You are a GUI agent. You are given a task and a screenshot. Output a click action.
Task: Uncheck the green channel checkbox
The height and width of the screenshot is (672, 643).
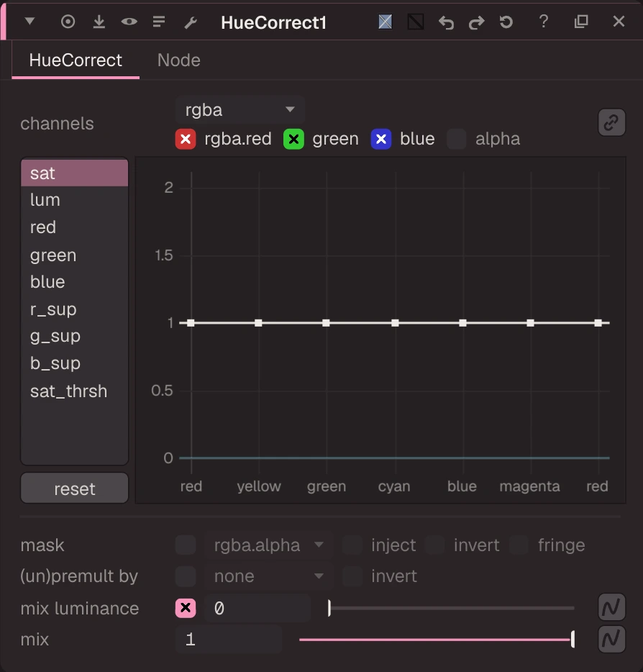coord(294,139)
